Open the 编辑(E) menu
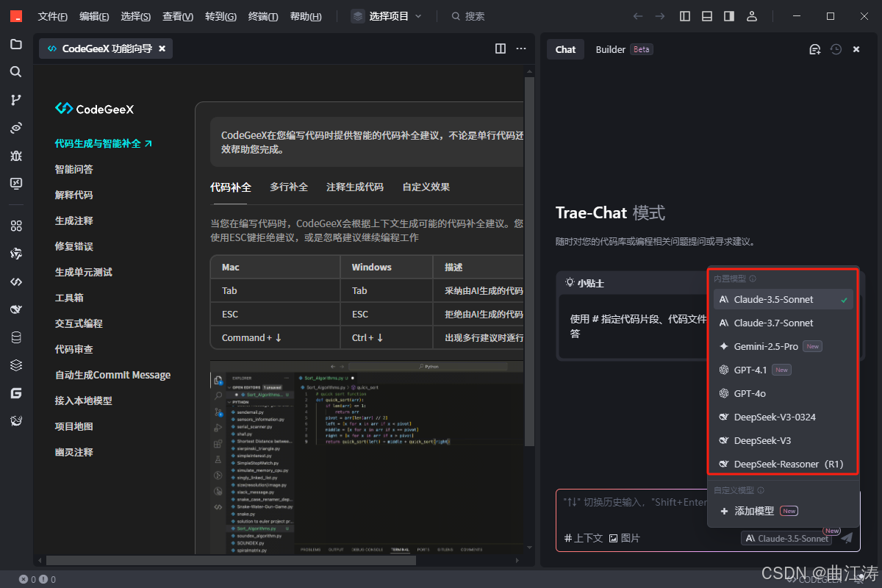This screenshot has width=882, height=588. tap(94, 16)
